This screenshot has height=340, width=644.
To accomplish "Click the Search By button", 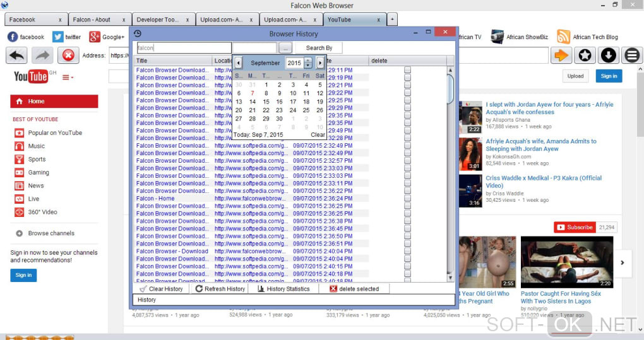I will pyautogui.click(x=319, y=48).
